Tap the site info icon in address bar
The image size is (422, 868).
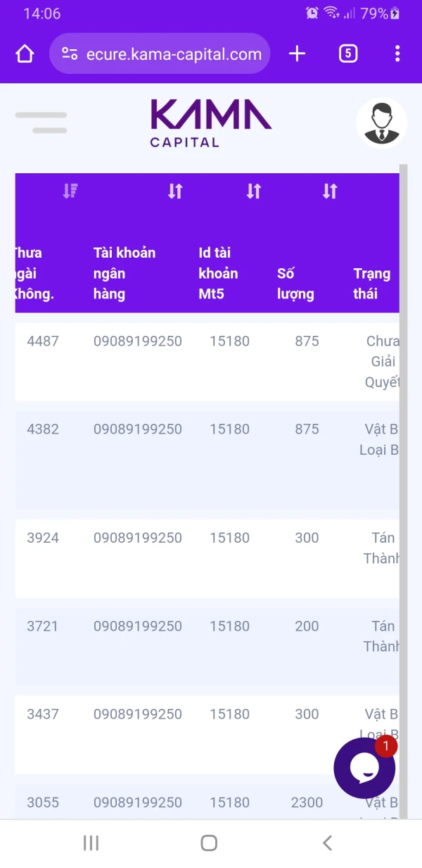pyautogui.click(x=70, y=54)
